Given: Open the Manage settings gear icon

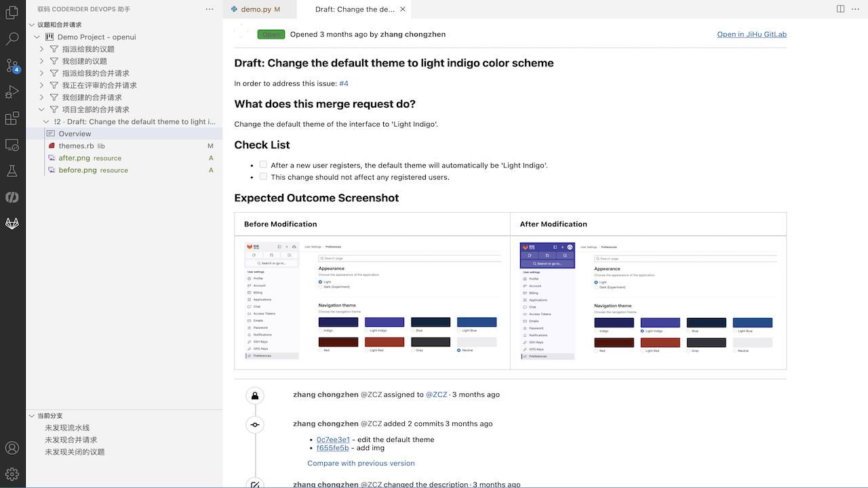Looking at the screenshot, I should coord(12,474).
